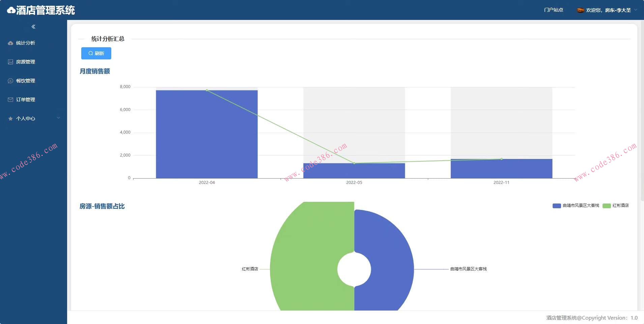Go to 餐饮管理 in the sidebar
The image size is (644, 324).
click(x=33, y=81)
